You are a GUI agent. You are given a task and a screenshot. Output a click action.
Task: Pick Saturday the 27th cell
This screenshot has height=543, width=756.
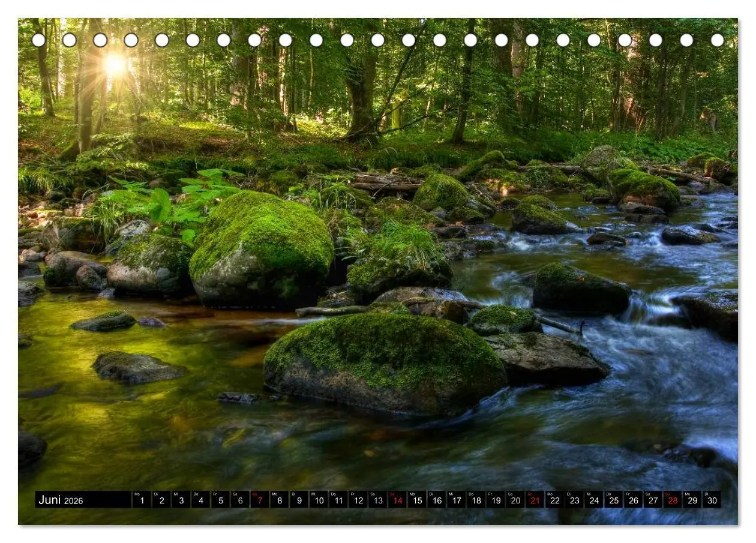[x=653, y=499]
